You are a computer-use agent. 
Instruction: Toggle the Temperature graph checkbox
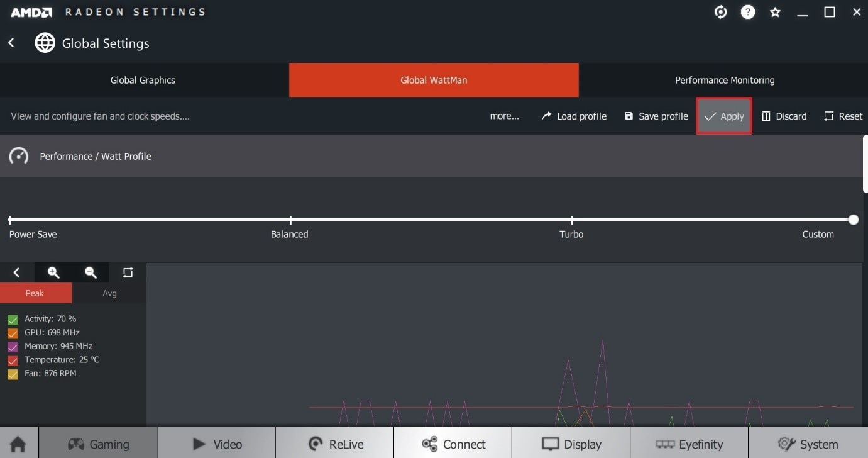click(13, 360)
